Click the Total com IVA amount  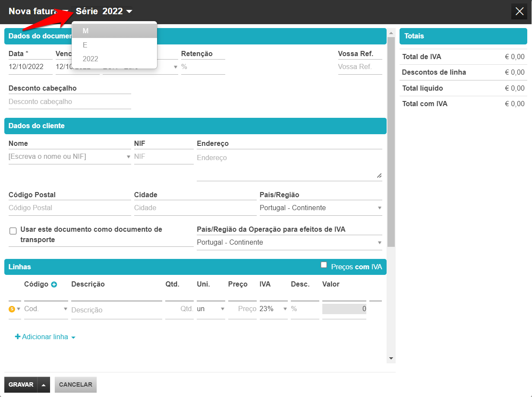coord(515,104)
